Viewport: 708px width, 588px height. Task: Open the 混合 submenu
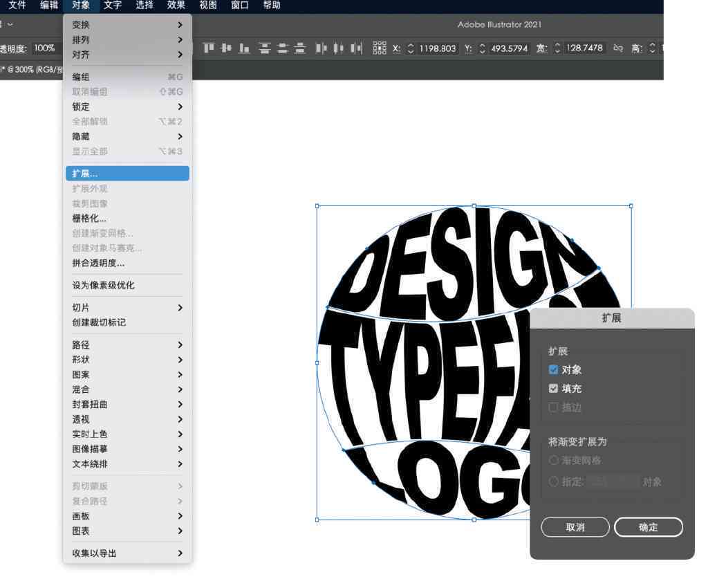click(127, 389)
